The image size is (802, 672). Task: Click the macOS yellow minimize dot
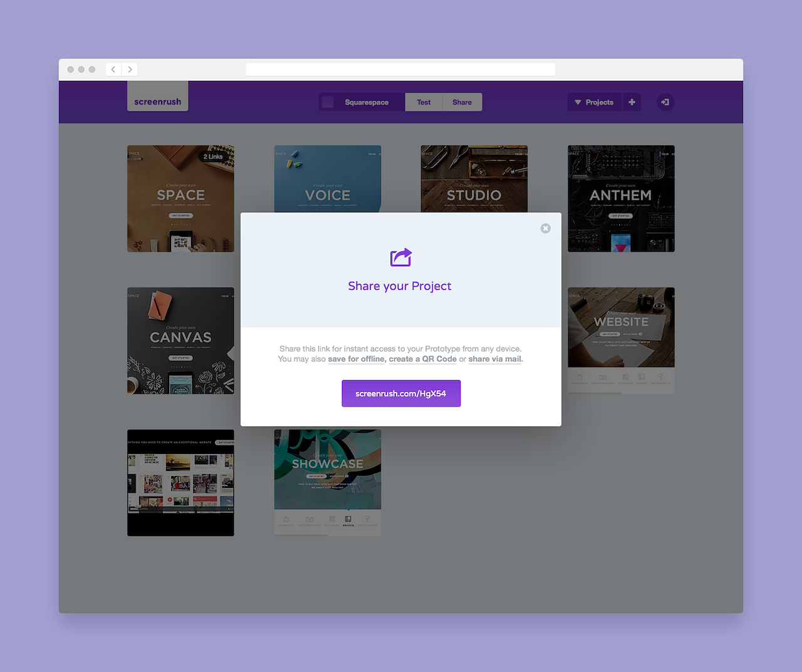point(81,70)
